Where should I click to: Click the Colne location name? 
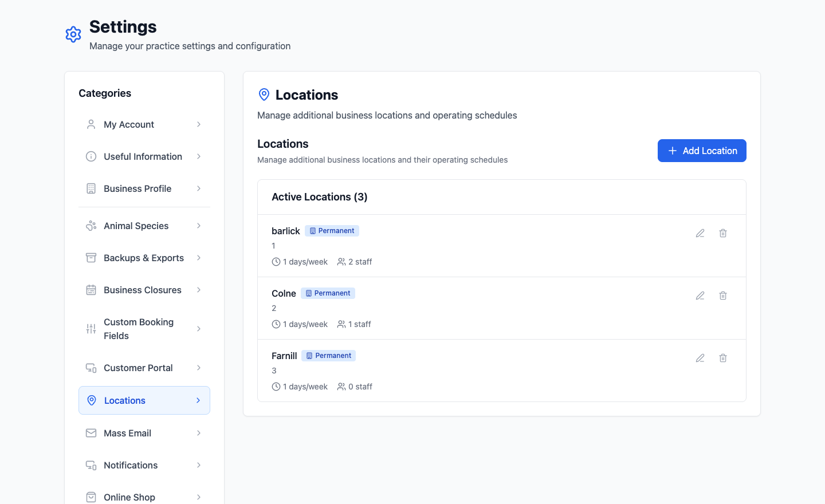[x=284, y=293]
